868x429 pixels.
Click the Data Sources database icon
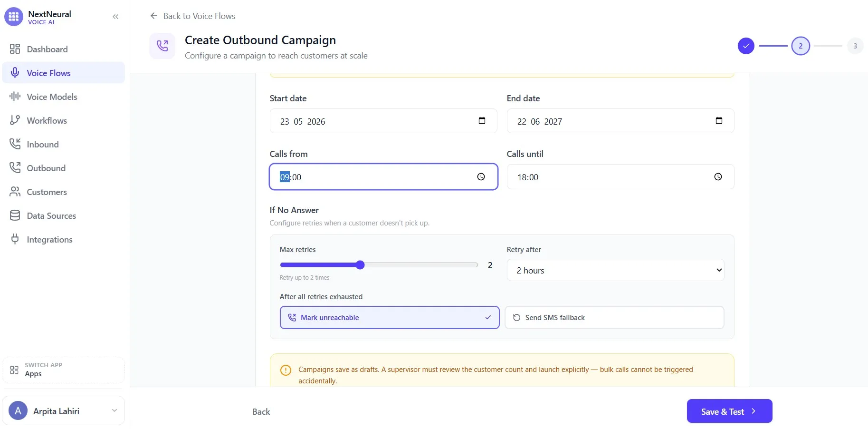[x=15, y=215]
